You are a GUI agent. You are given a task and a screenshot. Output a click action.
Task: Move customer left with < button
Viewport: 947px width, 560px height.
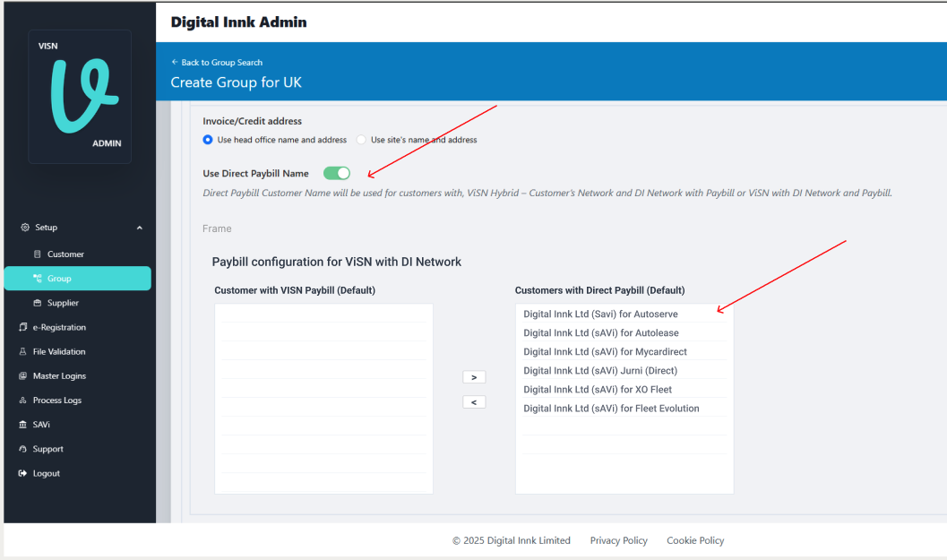point(474,401)
